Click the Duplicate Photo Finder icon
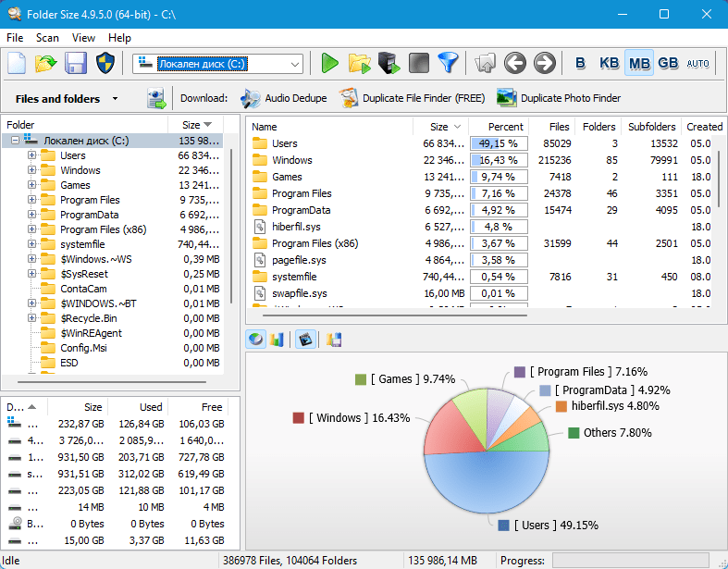Image resolution: width=728 pixels, height=569 pixels. tap(507, 98)
